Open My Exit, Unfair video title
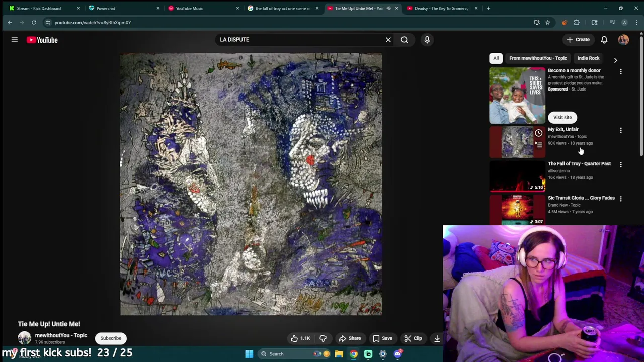644x362 pixels. [563, 130]
